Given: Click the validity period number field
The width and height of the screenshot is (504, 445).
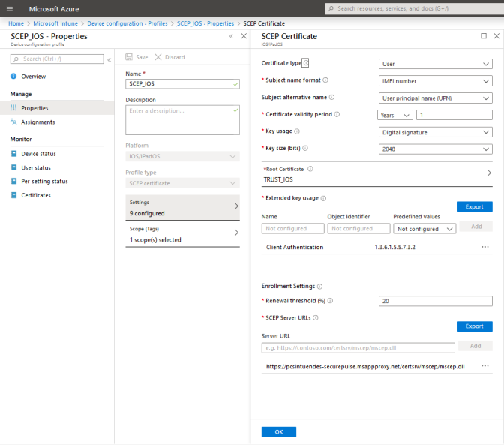Looking at the screenshot, I should pos(454,115).
